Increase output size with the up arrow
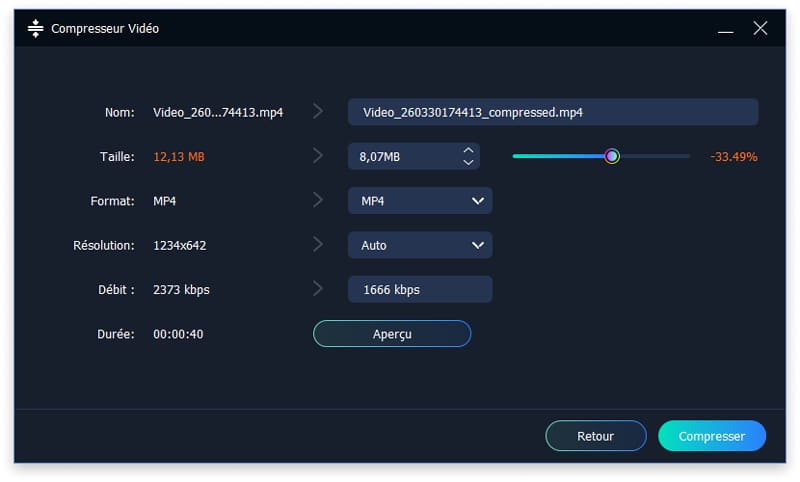The width and height of the screenshot is (800, 482). (x=468, y=151)
